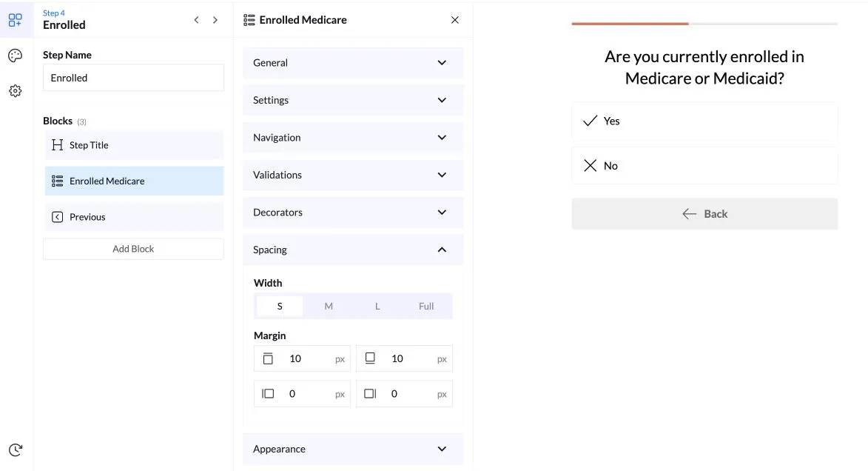Open the theme palette icon in sidebar
The height and width of the screenshot is (471, 868).
16,56
